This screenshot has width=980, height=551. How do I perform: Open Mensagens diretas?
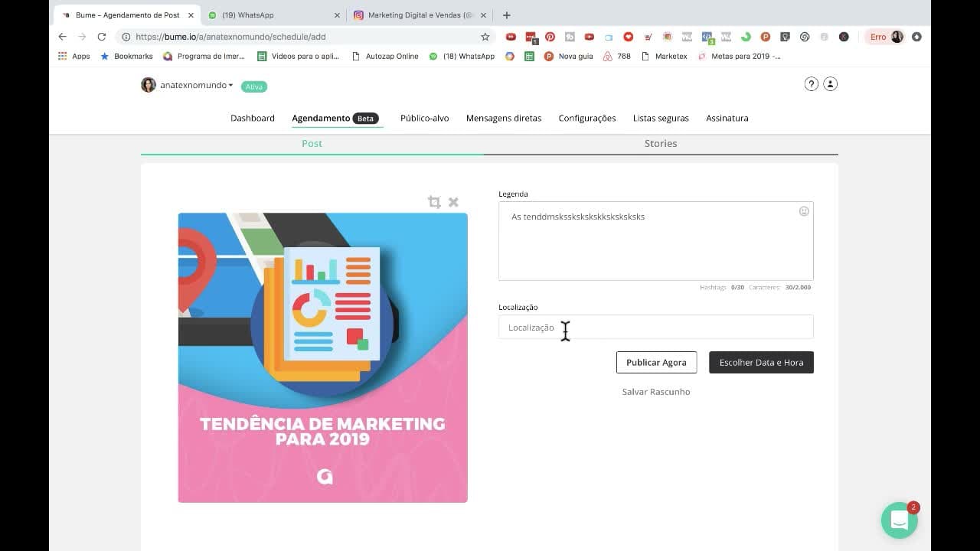[x=504, y=119]
